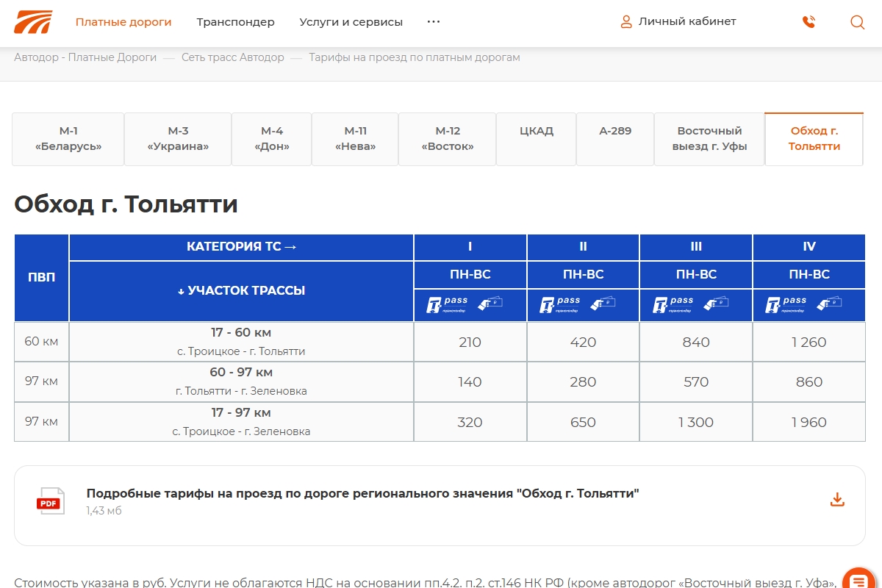Download the detailed tariffs PDF arrow icon
Screen dimensions: 882x588
[x=837, y=500]
